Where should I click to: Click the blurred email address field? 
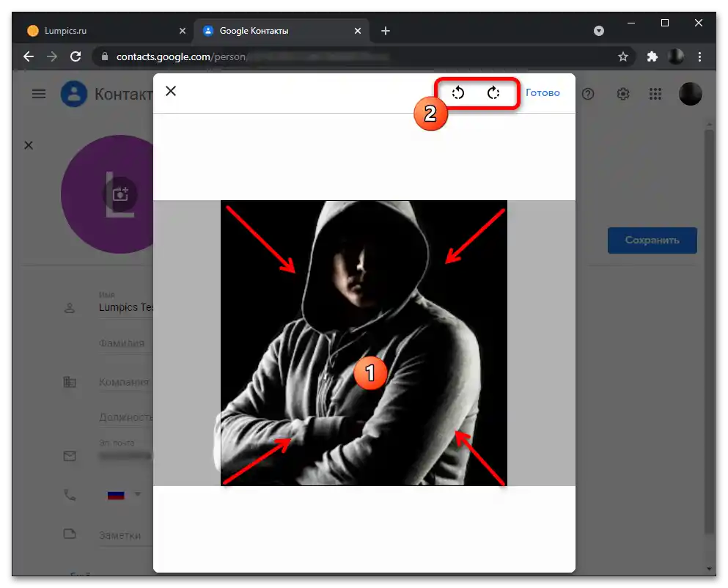pos(126,456)
